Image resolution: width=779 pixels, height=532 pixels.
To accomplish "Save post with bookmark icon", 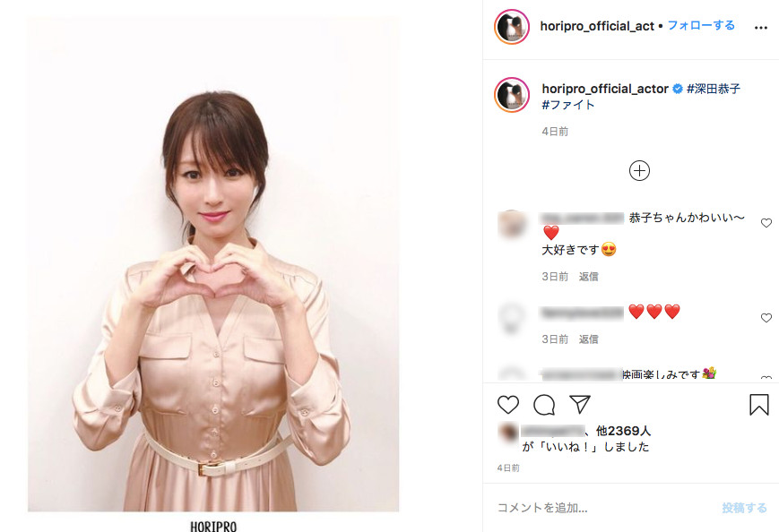I will pyautogui.click(x=759, y=405).
